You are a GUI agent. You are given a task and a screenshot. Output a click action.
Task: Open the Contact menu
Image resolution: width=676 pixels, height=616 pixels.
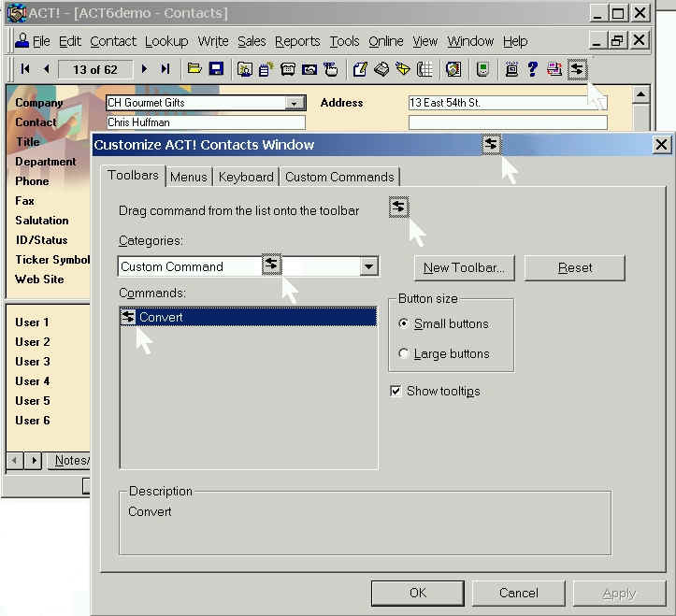click(113, 41)
